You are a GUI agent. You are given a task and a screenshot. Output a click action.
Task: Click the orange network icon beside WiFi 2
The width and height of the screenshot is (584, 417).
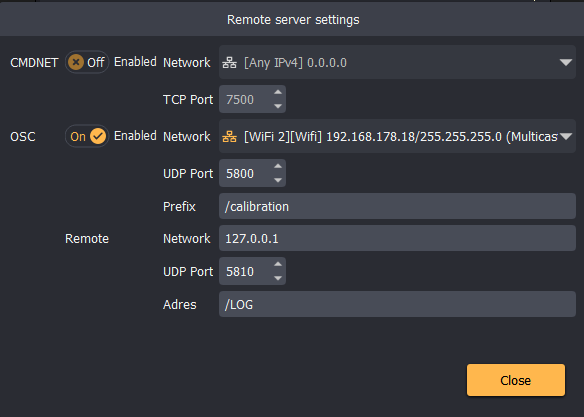coord(229,137)
